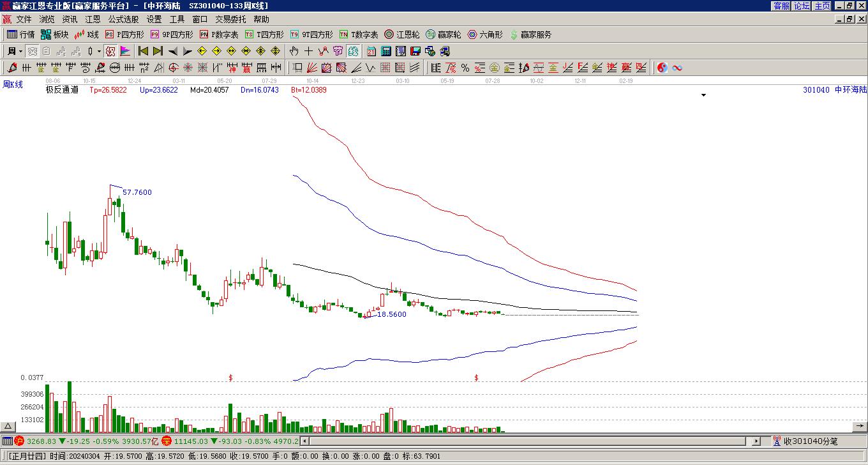
Task: Open the 公式选股 menu
Action: [123, 20]
